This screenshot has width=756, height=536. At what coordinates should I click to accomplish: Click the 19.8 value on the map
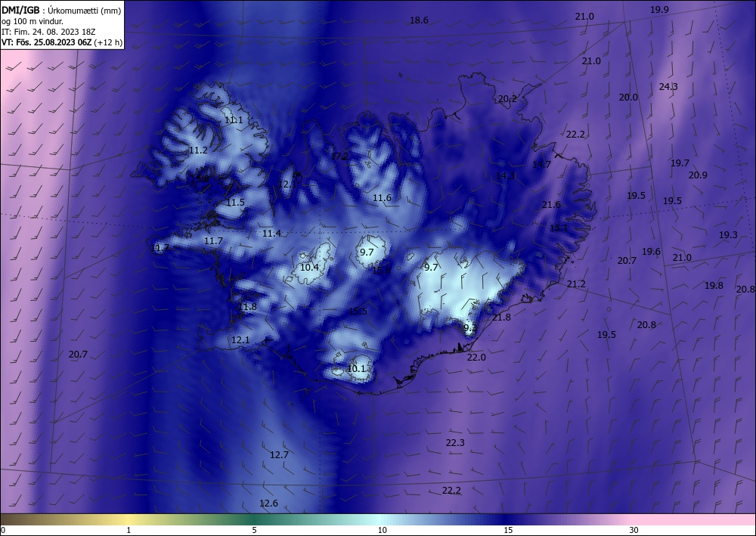[714, 286]
